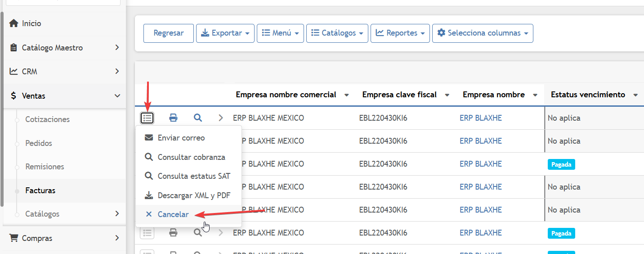Open filter arrow of Empresa nombre column
This screenshot has height=254, width=644.
coord(535,95)
